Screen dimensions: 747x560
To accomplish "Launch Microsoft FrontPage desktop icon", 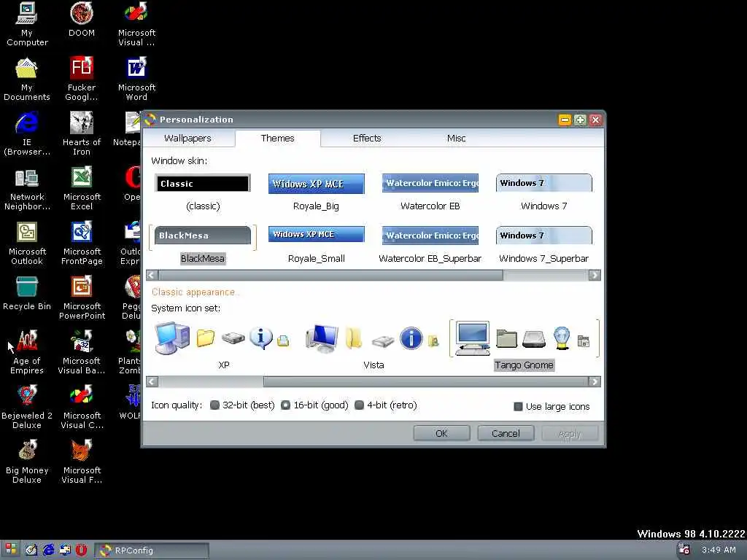I will pos(82,243).
